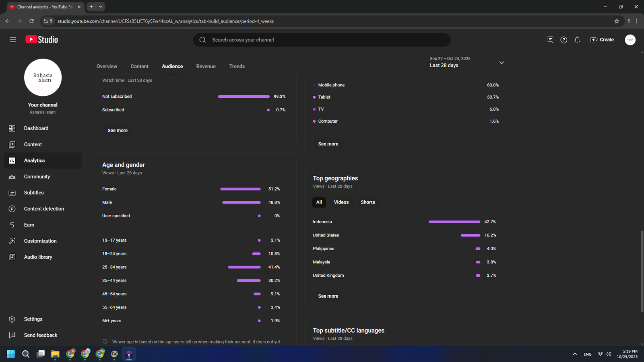Screen dimensions: 644x362
Task: Open Customization in the sidebar
Action: pos(43,241)
